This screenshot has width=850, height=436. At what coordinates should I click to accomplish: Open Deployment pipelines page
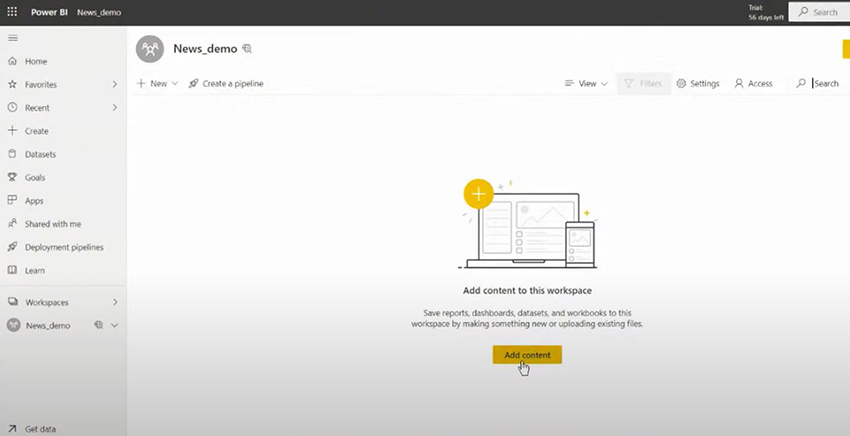click(x=63, y=247)
